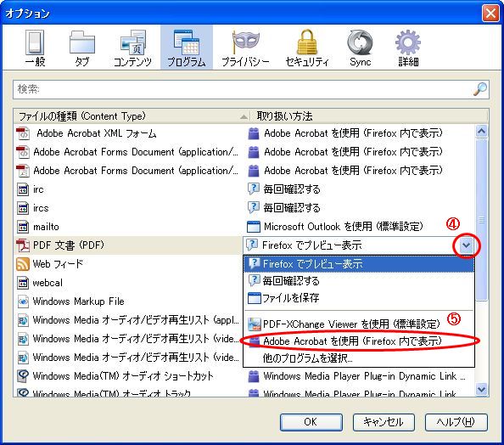Expand the PDF action dropdown arrow
This screenshot has width=504, height=445.
point(466,245)
